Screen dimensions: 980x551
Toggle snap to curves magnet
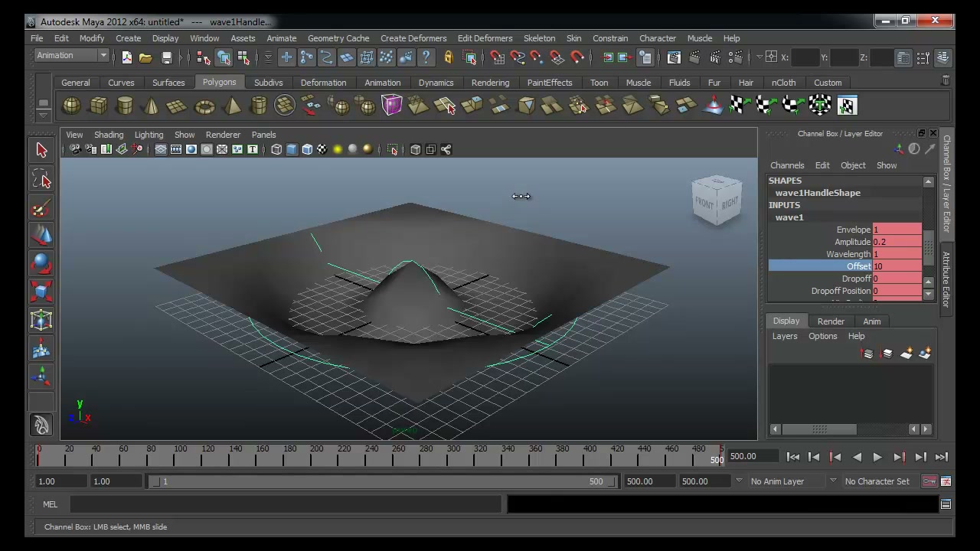pyautogui.click(x=518, y=57)
